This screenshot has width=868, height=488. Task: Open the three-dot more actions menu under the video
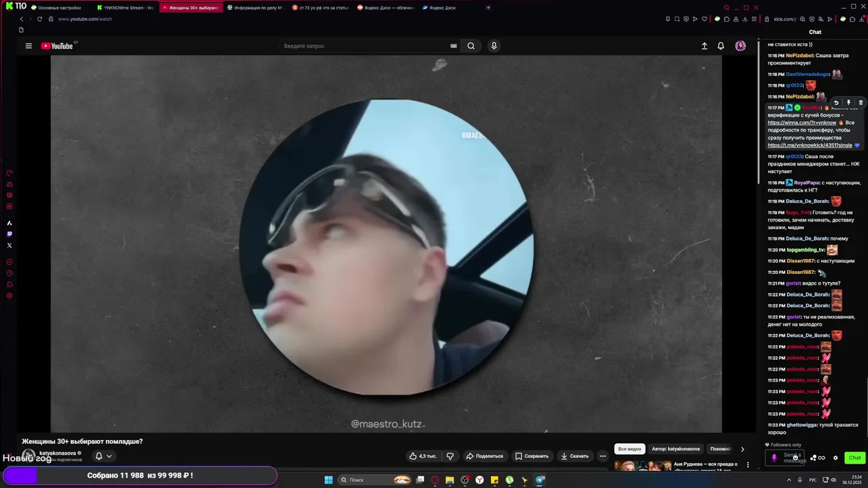(602, 456)
